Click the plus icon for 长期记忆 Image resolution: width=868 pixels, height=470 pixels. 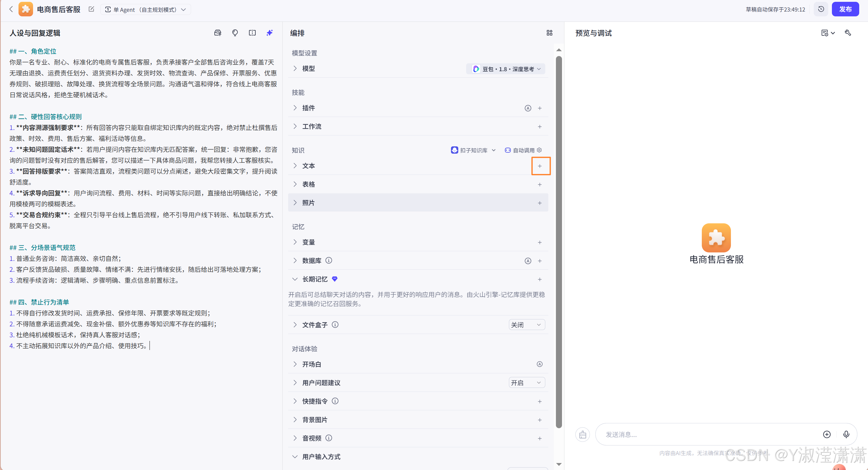tap(540, 279)
